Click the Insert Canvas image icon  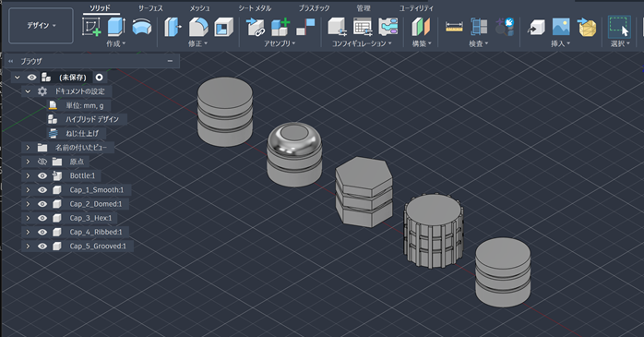point(561,27)
